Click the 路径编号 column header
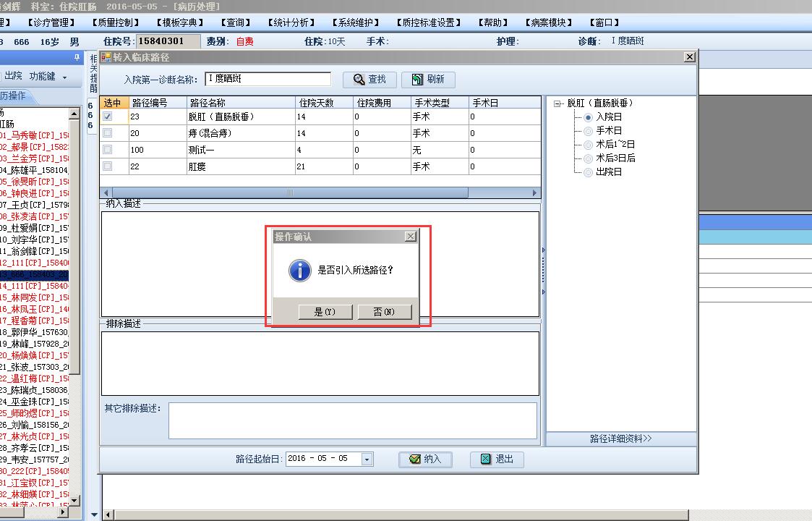812x521 pixels. pyautogui.click(x=158, y=103)
